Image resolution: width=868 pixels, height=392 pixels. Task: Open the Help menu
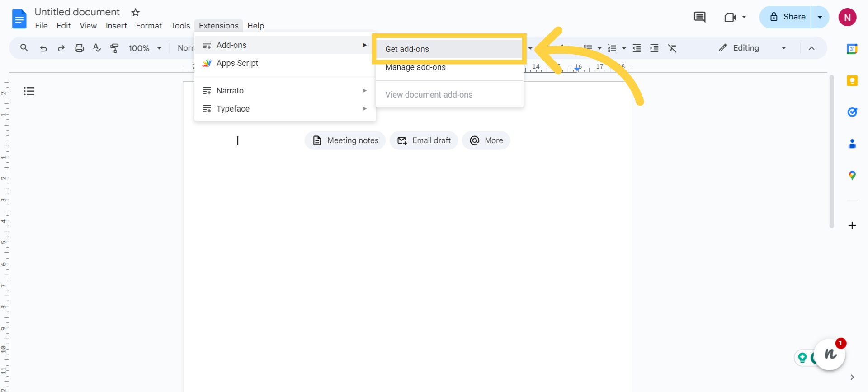[x=255, y=26]
